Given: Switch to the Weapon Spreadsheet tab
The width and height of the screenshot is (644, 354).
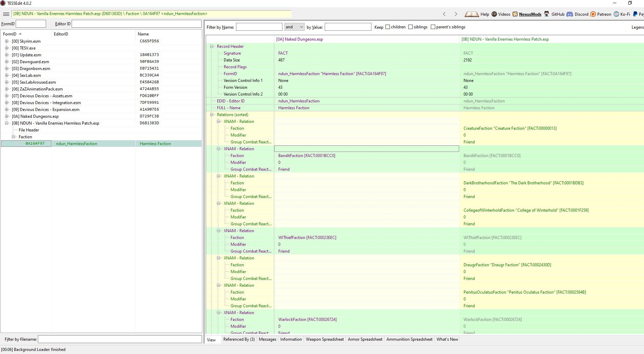Looking at the screenshot, I should [325, 339].
